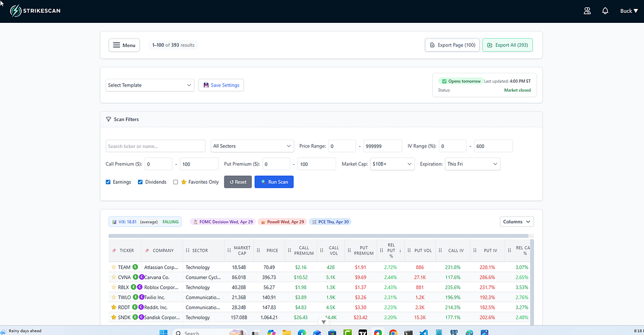
Task: Favorite the TEAM row star icon
Action: (114, 267)
